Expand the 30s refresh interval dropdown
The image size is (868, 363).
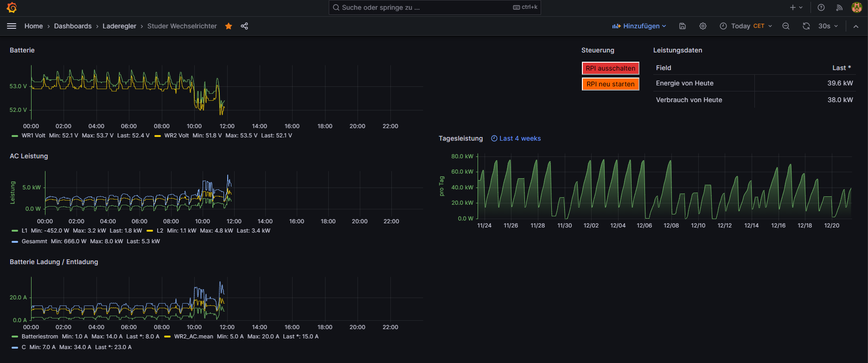tap(829, 26)
